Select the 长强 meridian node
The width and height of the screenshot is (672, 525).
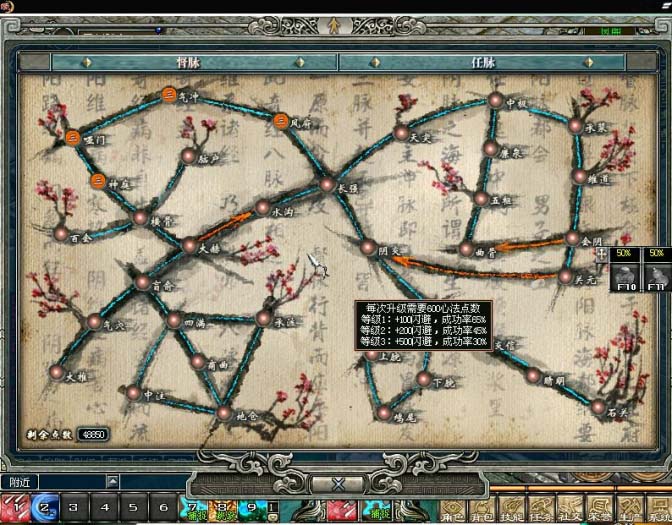(326, 184)
